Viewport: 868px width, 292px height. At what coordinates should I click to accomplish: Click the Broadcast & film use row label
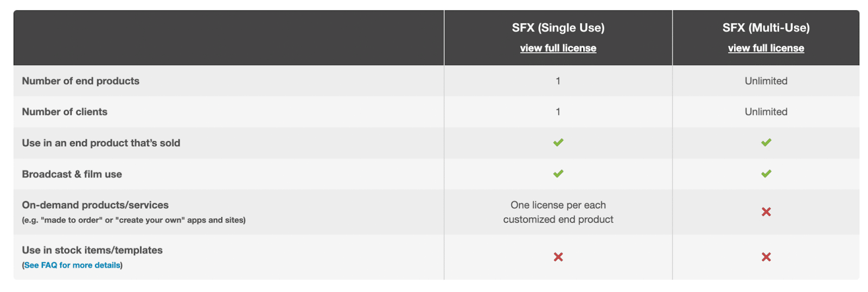pos(72,174)
